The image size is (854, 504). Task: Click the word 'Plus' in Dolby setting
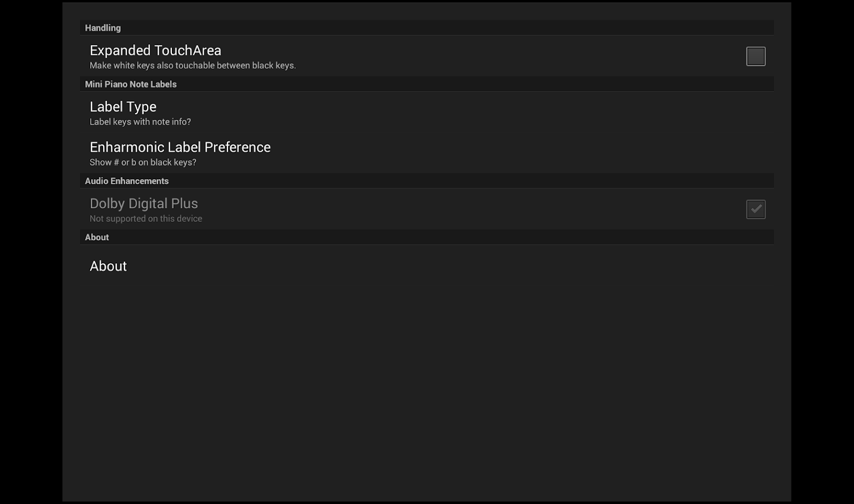184,203
